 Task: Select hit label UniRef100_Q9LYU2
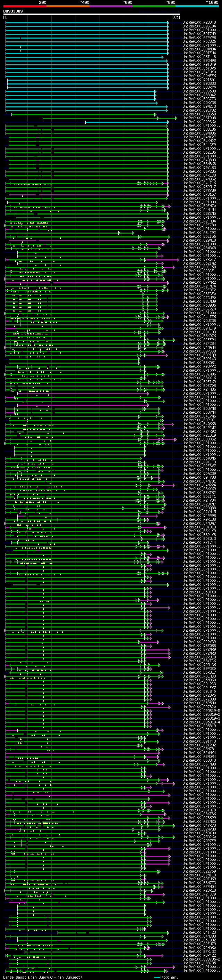[x=199, y=110]
